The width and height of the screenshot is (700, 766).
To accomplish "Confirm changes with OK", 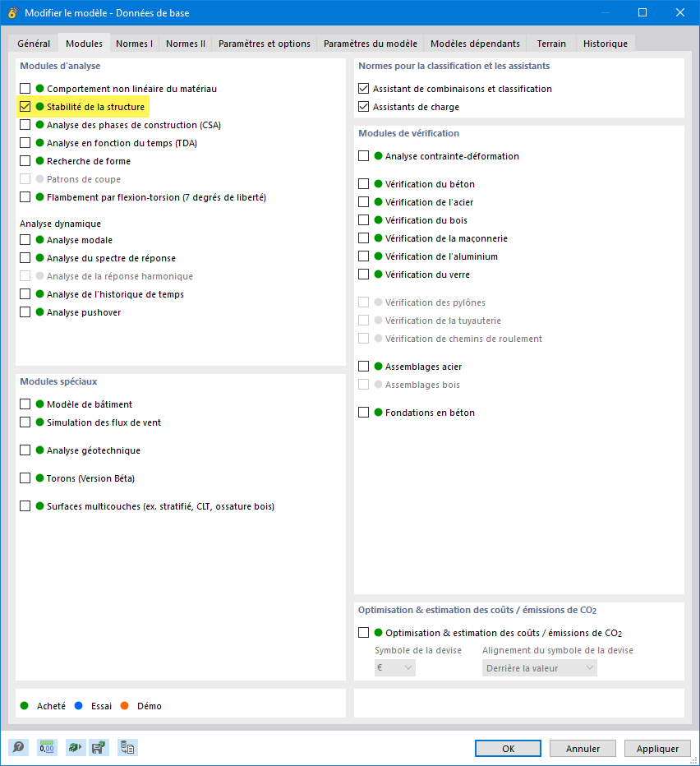I will (507, 748).
